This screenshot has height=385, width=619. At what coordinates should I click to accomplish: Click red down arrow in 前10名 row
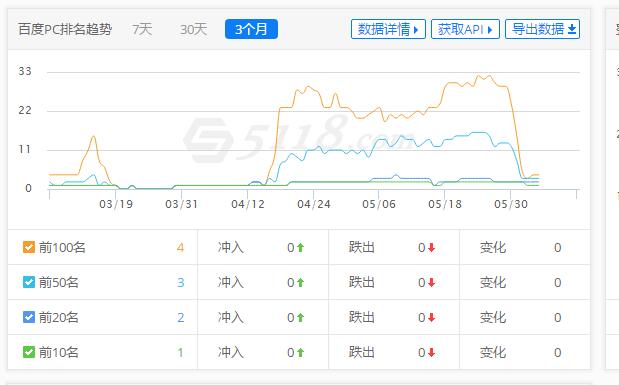click(x=431, y=352)
